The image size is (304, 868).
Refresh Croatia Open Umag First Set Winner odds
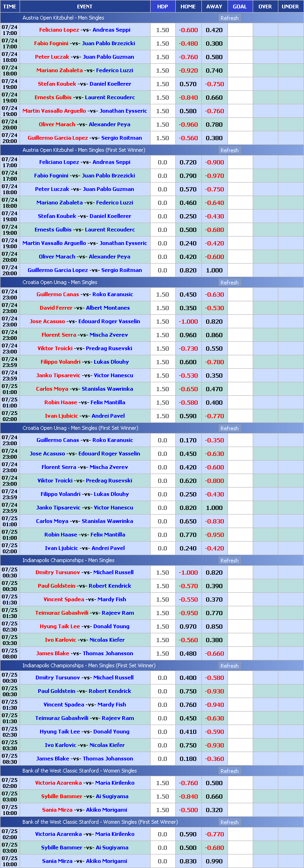229,428
